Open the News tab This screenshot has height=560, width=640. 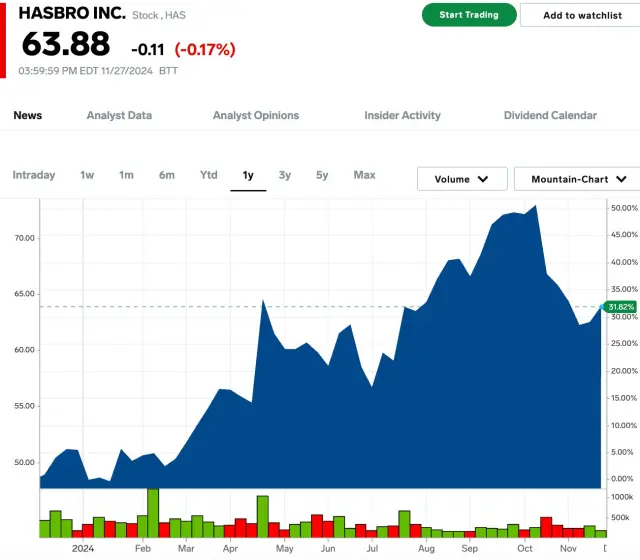[28, 115]
